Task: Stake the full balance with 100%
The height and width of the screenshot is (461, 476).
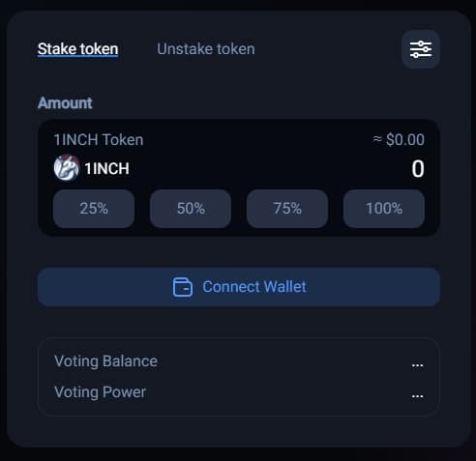Action: [384, 209]
